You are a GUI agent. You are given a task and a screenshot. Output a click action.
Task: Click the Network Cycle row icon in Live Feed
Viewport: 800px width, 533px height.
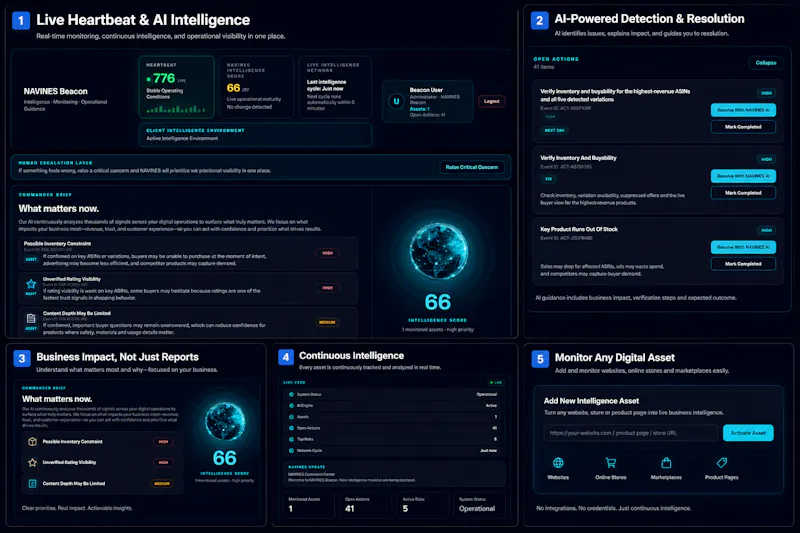coord(291,450)
